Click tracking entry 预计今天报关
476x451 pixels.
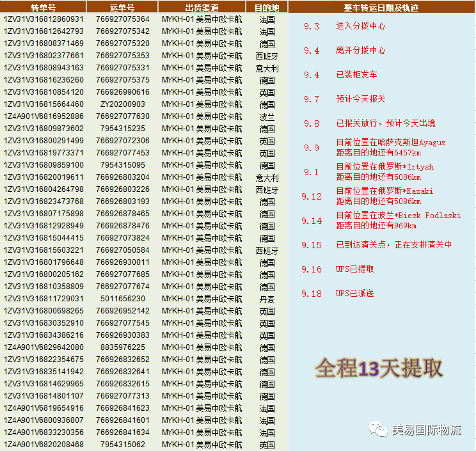pos(361,99)
